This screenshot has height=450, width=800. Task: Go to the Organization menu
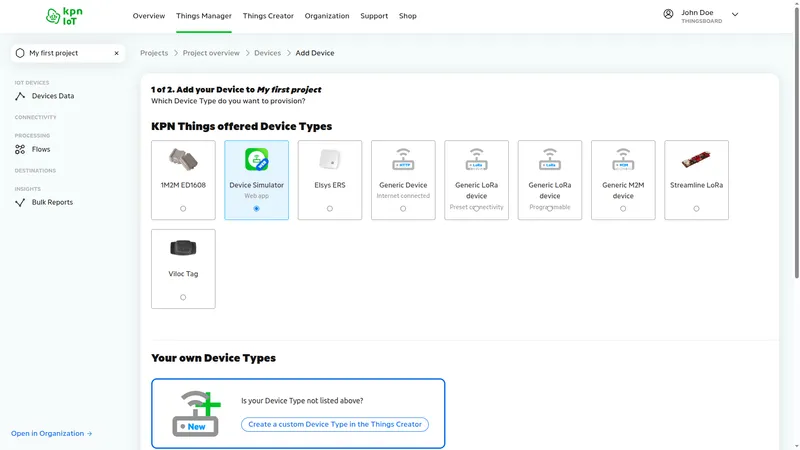tap(327, 16)
